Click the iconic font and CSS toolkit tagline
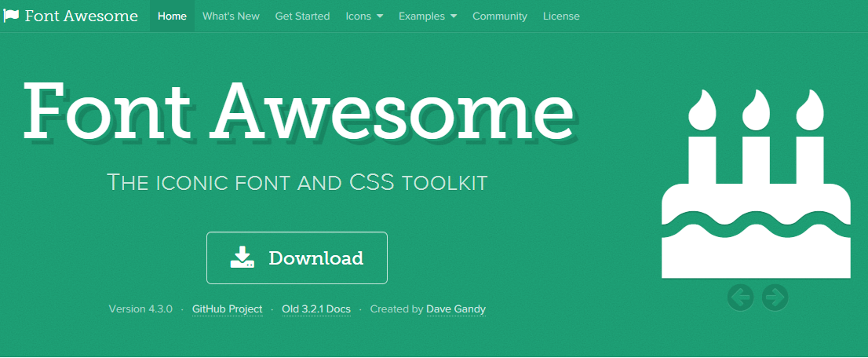Viewport: 868px width, 358px height. tap(297, 182)
